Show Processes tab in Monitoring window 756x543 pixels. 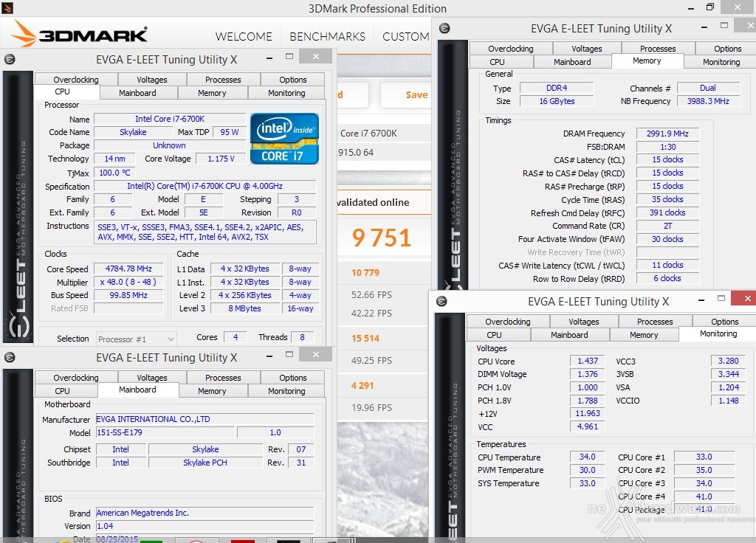655,322
